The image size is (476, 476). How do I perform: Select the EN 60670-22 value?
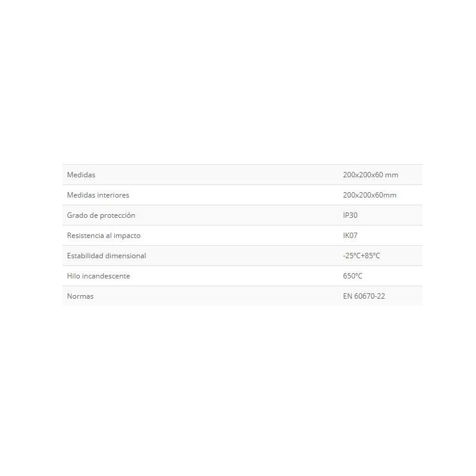tap(364, 296)
